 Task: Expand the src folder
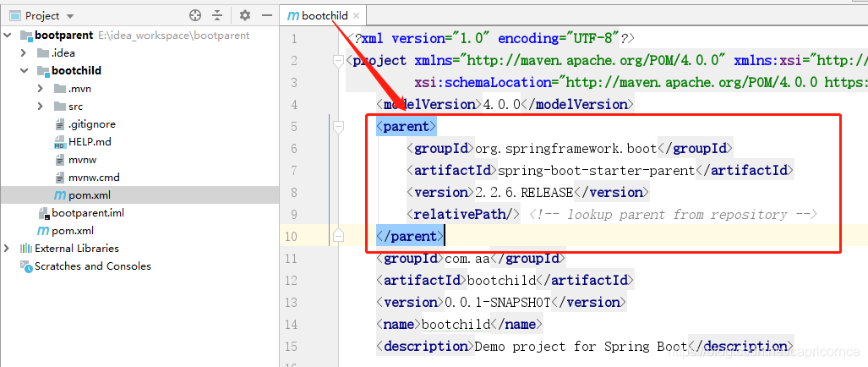pyautogui.click(x=41, y=107)
